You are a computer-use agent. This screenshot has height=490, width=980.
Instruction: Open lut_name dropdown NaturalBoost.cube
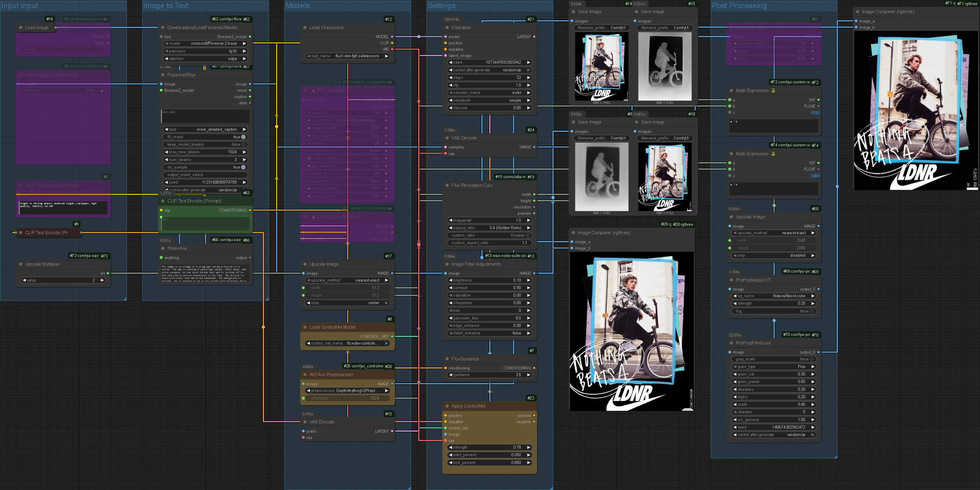click(x=774, y=296)
